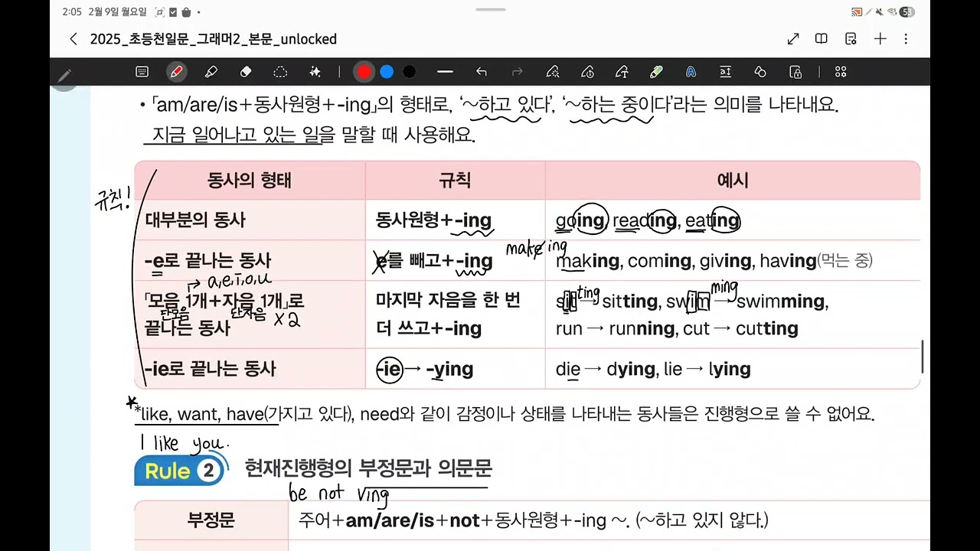Open the handwriting text style A icon
This screenshot has height=551, width=980.
(691, 72)
